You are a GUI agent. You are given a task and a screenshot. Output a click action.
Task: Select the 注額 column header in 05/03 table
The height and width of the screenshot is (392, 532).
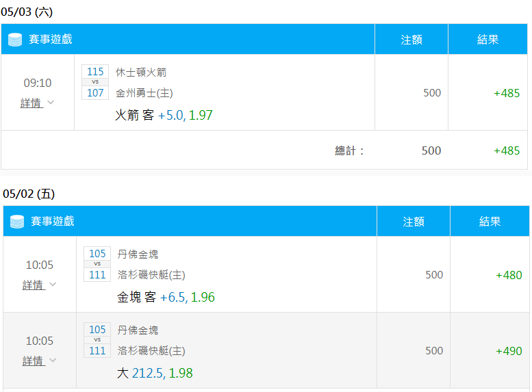(x=411, y=39)
